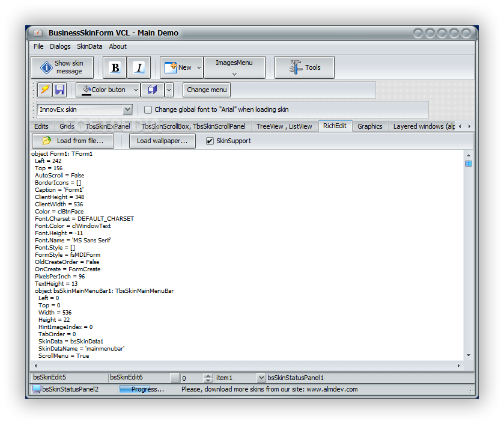Image resolution: width=504 pixels, height=424 pixels.
Task: Click the line 'ScrollMenu = True'
Action: pyautogui.click(x=64, y=356)
